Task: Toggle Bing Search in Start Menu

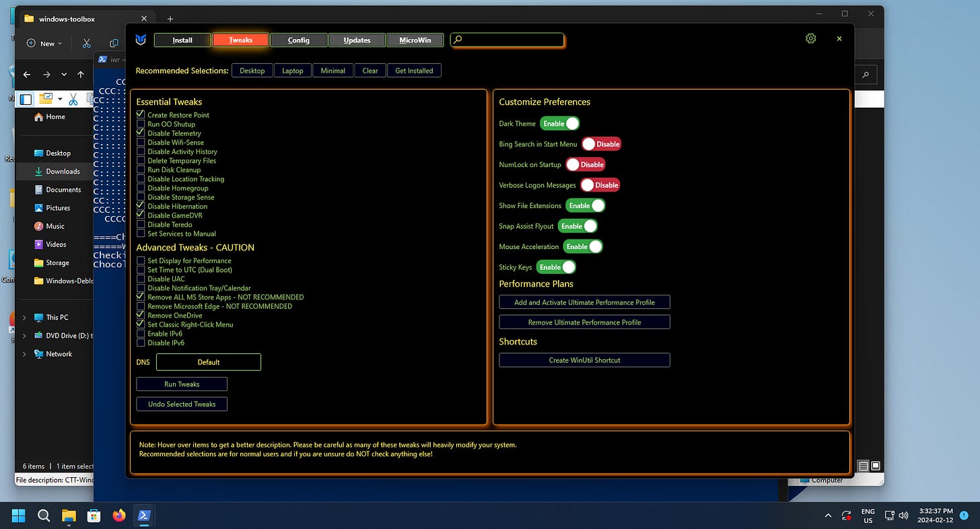Action: (601, 144)
